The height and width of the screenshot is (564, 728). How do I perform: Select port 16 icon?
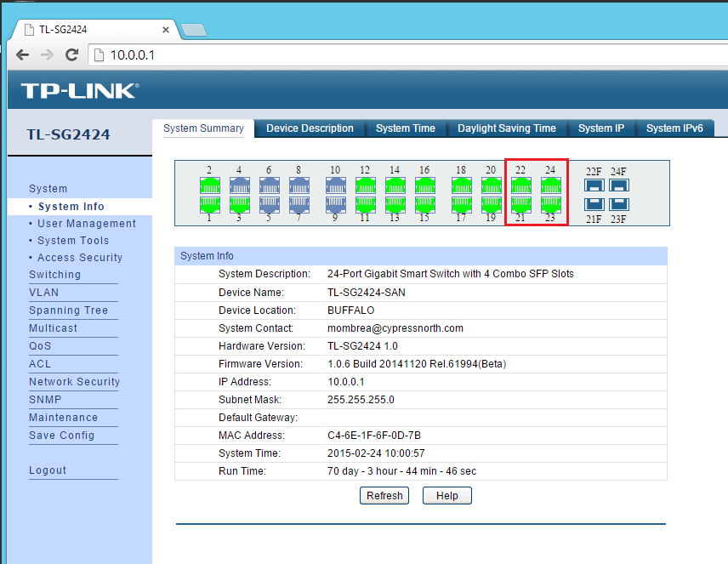click(x=425, y=185)
